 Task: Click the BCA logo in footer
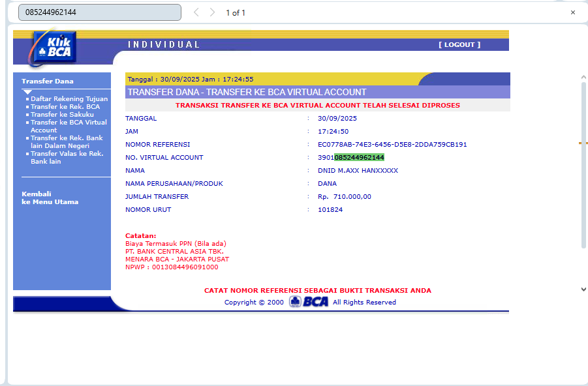click(309, 302)
